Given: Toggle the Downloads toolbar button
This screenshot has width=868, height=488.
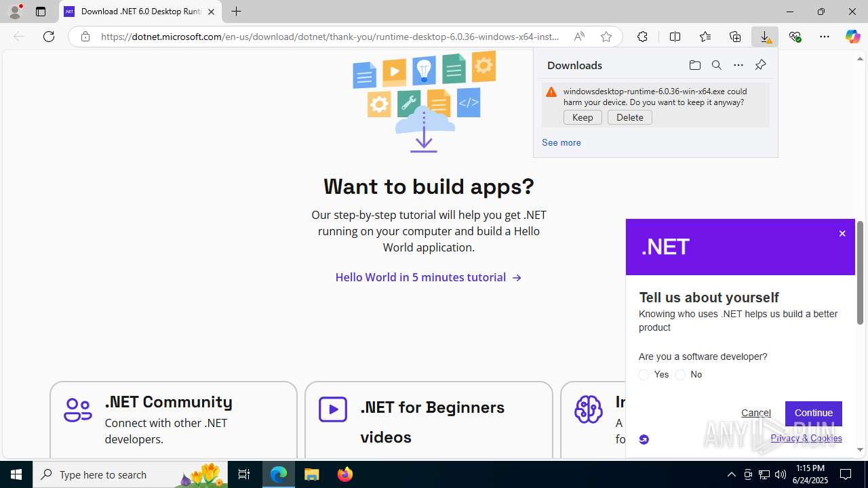Looking at the screenshot, I should point(765,37).
